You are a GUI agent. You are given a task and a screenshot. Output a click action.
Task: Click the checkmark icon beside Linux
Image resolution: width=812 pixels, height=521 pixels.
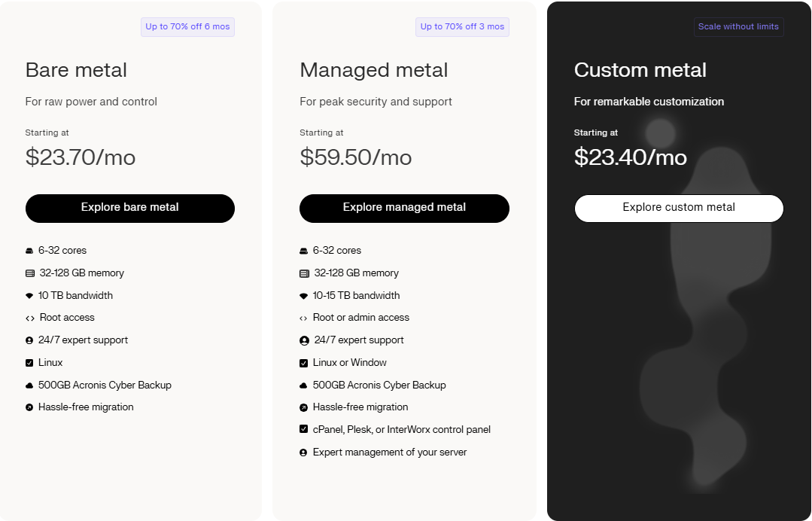[29, 363]
